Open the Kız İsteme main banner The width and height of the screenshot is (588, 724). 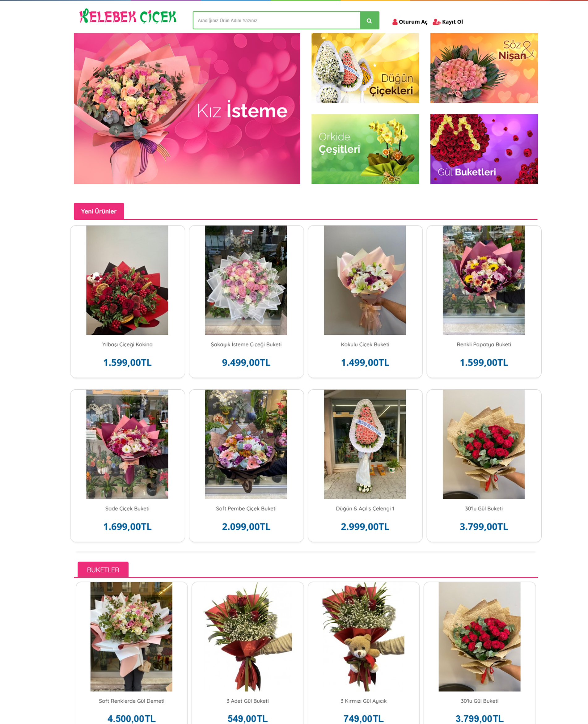coord(187,108)
